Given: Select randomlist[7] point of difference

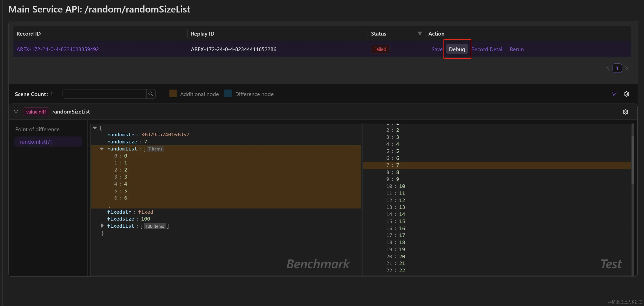Looking at the screenshot, I should pyautogui.click(x=36, y=142).
